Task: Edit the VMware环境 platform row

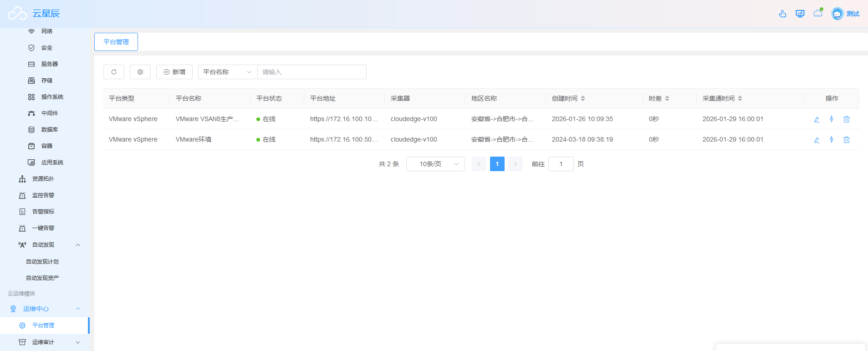Action: pos(817,140)
